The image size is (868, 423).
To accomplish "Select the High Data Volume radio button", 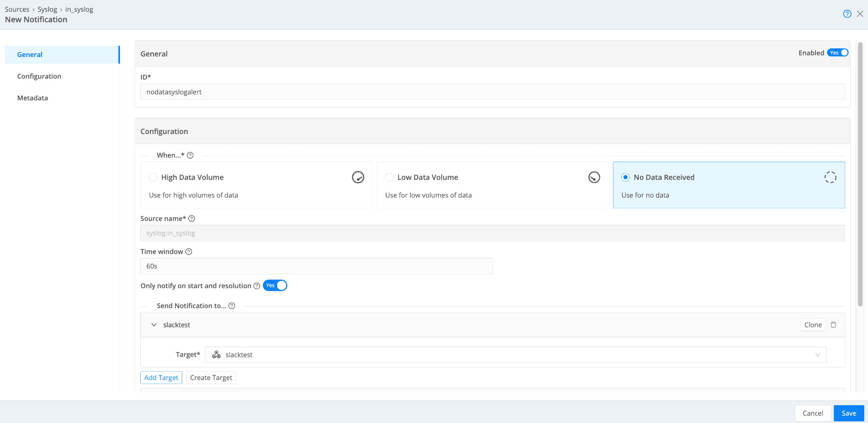I will [153, 177].
